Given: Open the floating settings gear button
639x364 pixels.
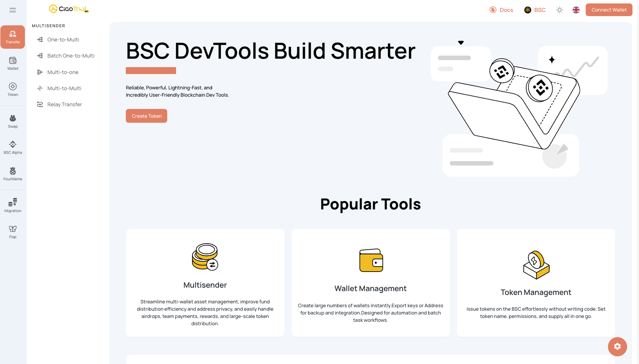Looking at the screenshot, I should pos(618,346).
